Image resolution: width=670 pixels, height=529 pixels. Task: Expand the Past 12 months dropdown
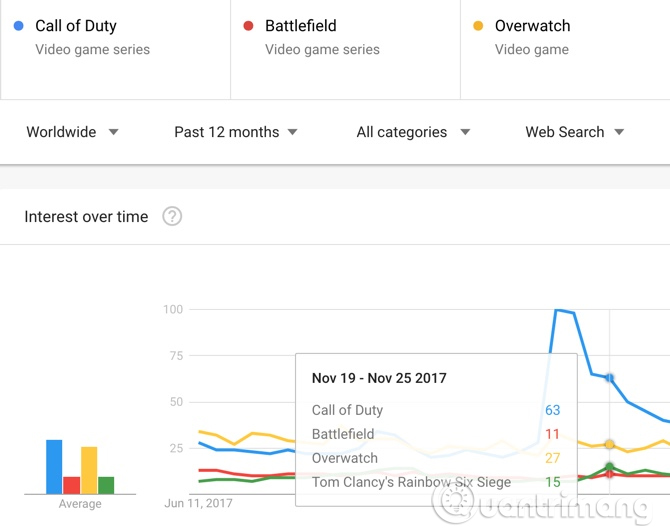(236, 132)
